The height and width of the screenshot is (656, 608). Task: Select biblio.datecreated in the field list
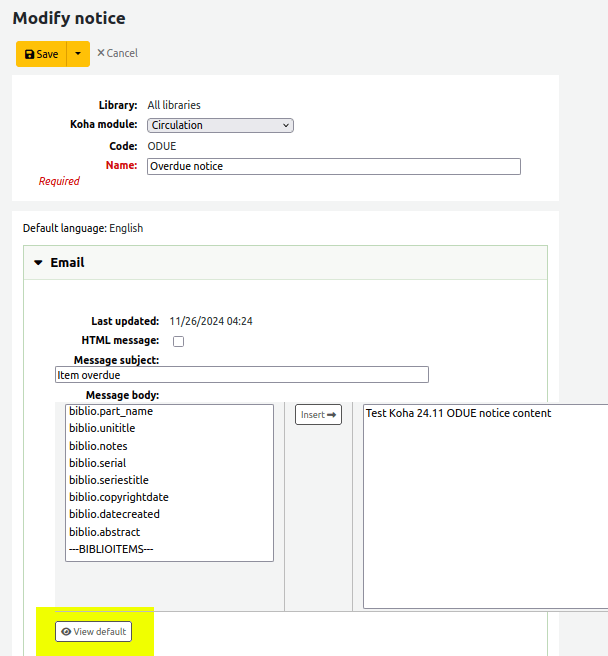point(169,515)
